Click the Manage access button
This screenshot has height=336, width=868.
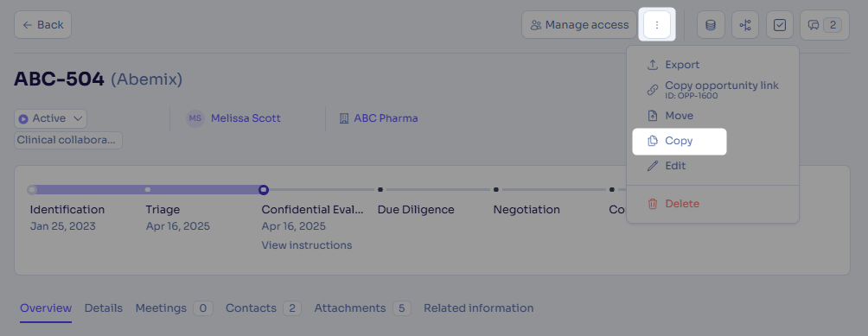[579, 25]
